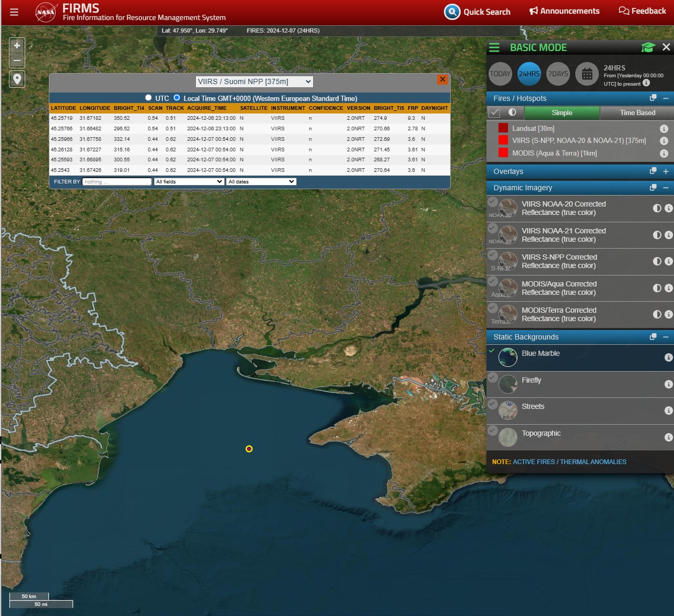Click the Filter By text input
This screenshot has width=674, height=616.
[x=117, y=181]
